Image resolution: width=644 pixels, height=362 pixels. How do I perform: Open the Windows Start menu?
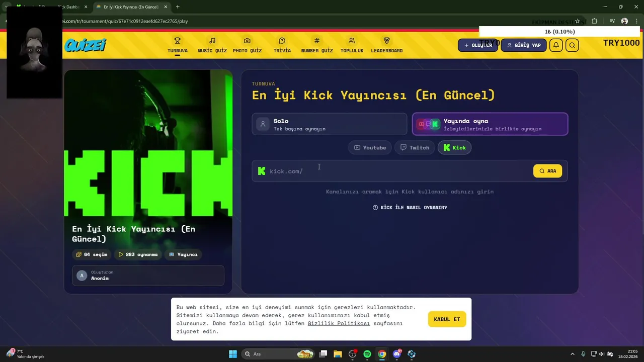coord(233,354)
